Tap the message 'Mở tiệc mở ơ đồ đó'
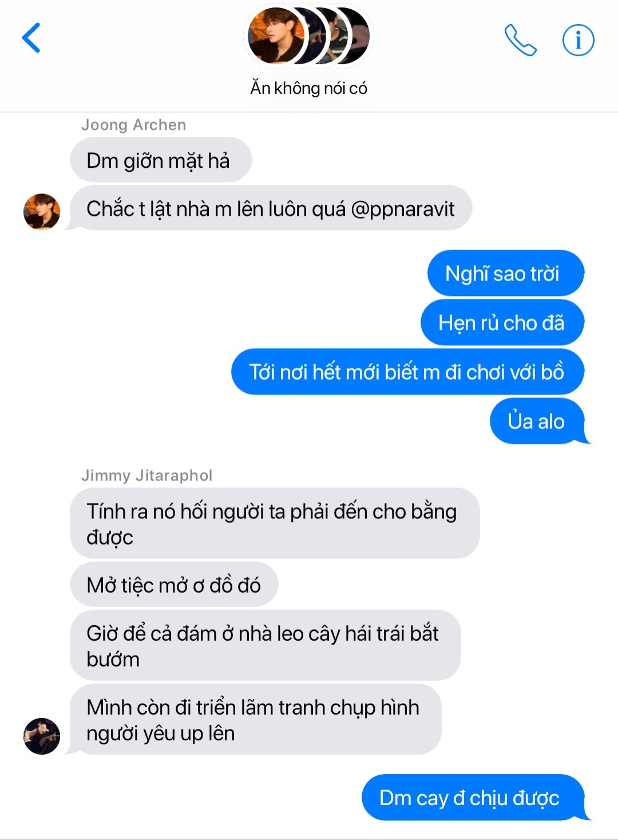Viewport: 618px width, 840px height. (x=174, y=585)
